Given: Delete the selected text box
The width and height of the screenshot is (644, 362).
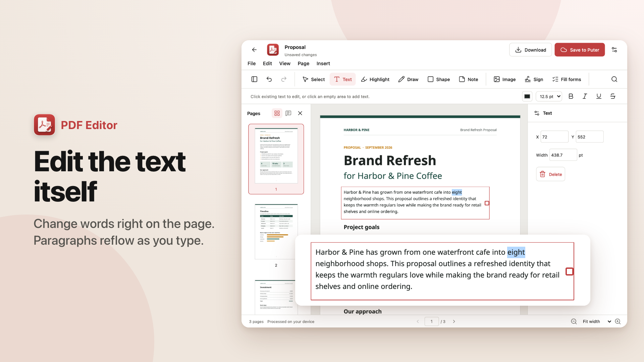Looking at the screenshot, I should tap(551, 174).
